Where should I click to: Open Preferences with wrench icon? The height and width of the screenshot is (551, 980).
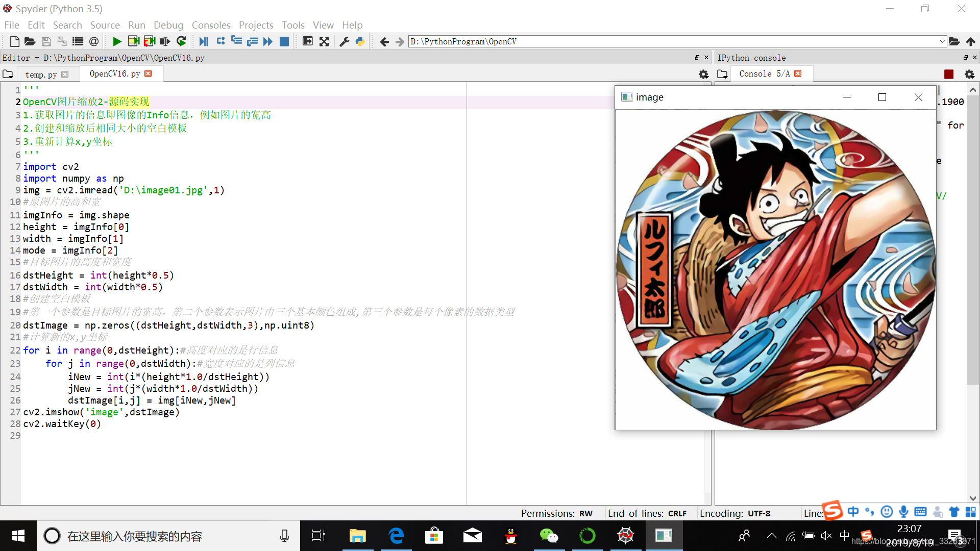coord(345,41)
